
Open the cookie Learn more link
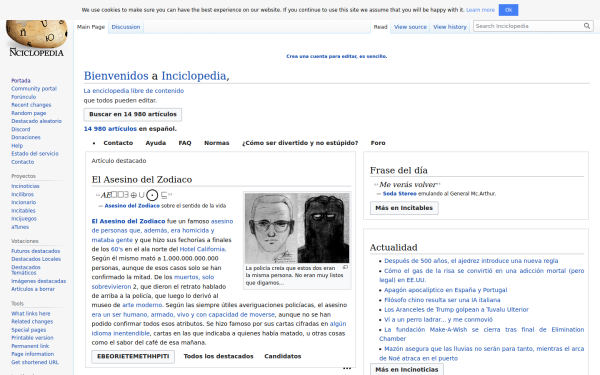click(x=480, y=10)
